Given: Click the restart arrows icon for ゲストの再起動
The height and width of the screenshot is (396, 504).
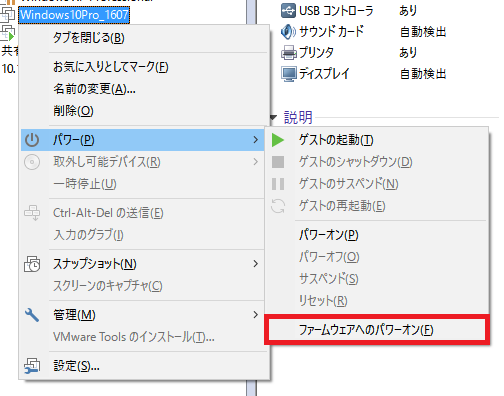Looking at the screenshot, I should pyautogui.click(x=278, y=206).
